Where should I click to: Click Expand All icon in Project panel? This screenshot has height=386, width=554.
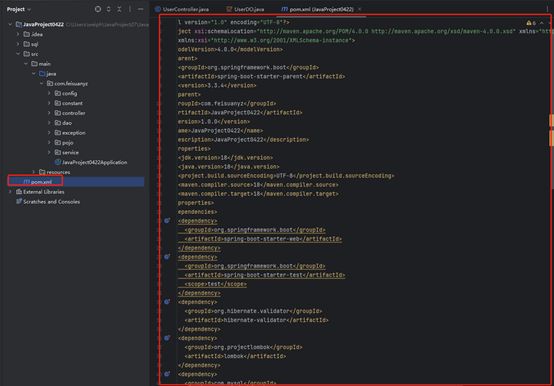[109, 9]
